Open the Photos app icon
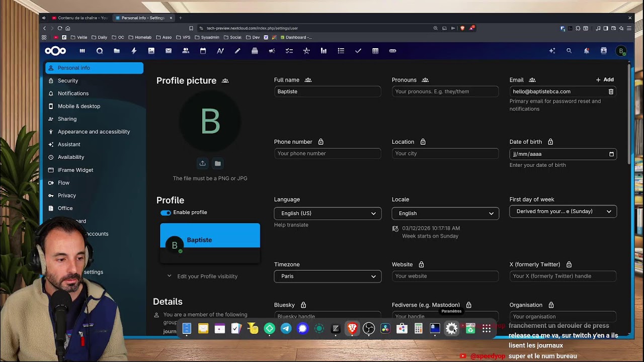The height and width of the screenshot is (362, 644). pos(151,51)
